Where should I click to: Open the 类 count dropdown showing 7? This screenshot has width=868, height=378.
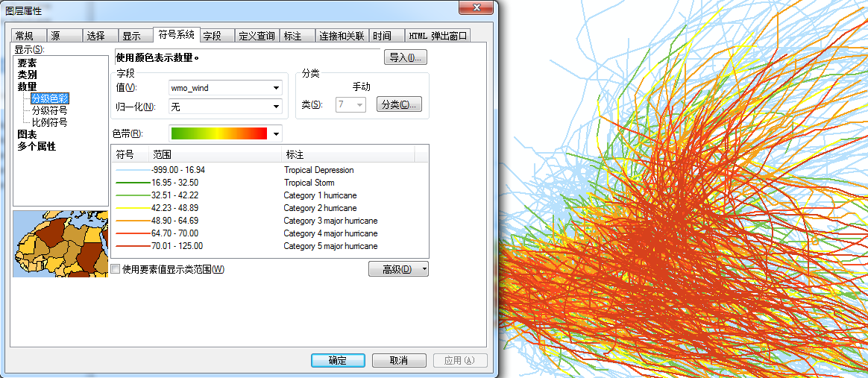coord(351,104)
